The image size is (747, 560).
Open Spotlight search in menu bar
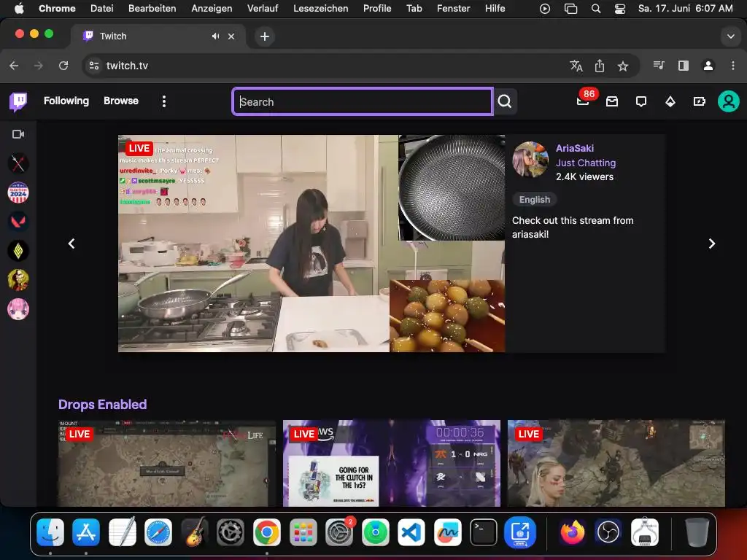tap(596, 9)
